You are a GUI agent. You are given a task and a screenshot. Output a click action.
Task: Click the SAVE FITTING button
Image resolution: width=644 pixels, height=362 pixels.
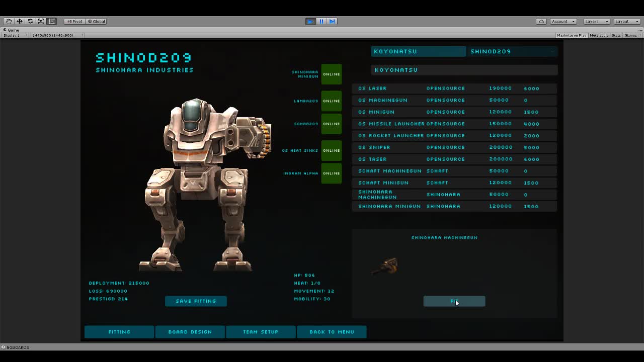tap(196, 301)
